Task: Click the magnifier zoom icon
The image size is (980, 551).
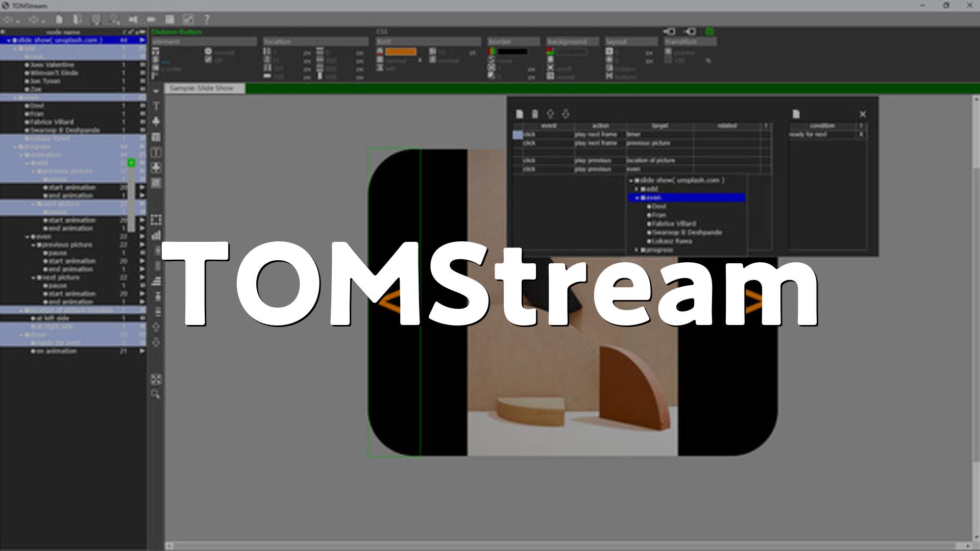Action: coord(156,394)
